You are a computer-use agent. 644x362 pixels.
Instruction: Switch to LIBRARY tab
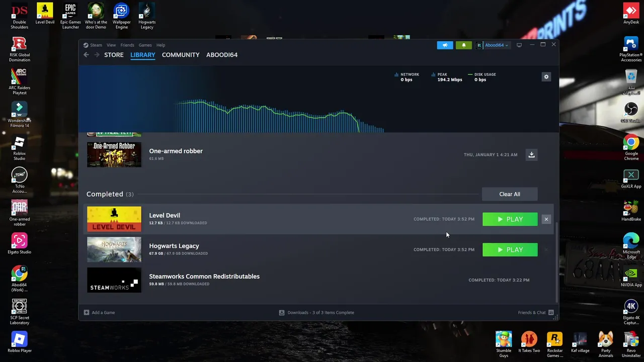pyautogui.click(x=143, y=55)
